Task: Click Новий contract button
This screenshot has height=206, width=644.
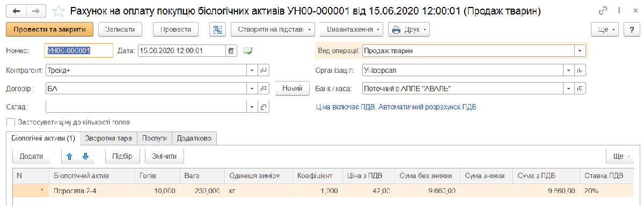Action: (292, 89)
